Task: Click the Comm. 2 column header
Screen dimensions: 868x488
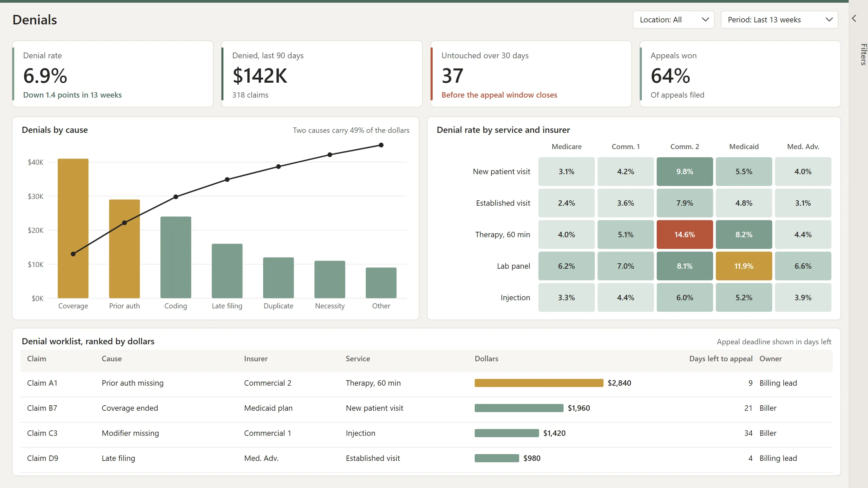Action: pos(685,146)
